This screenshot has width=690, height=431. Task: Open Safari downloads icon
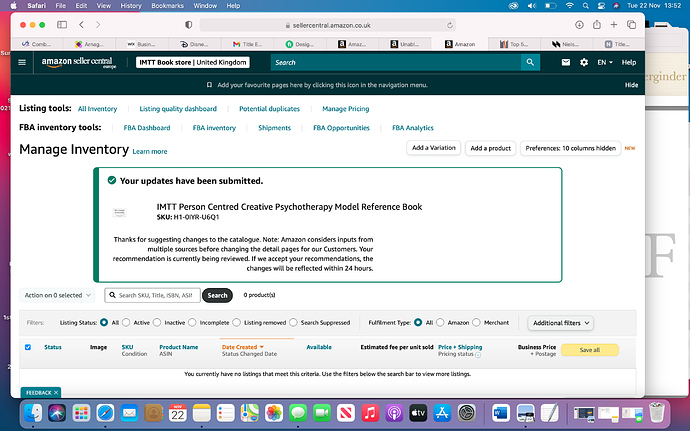[580, 25]
